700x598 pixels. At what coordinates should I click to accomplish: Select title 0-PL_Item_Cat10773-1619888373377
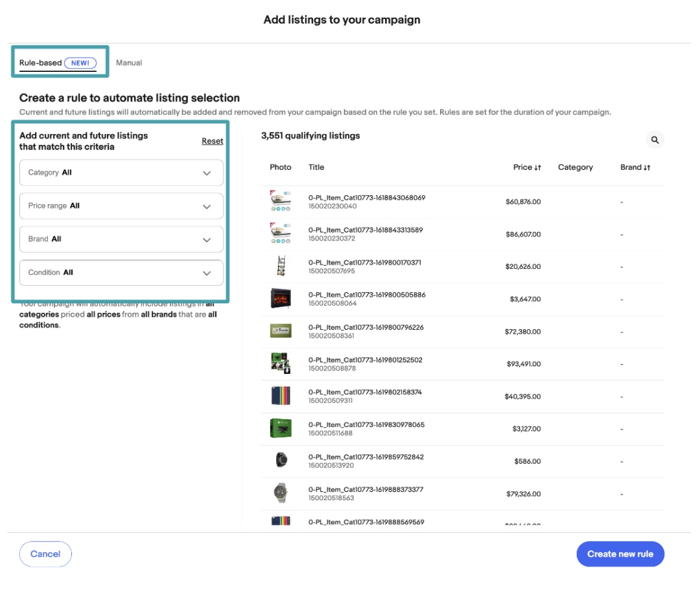tap(366, 490)
